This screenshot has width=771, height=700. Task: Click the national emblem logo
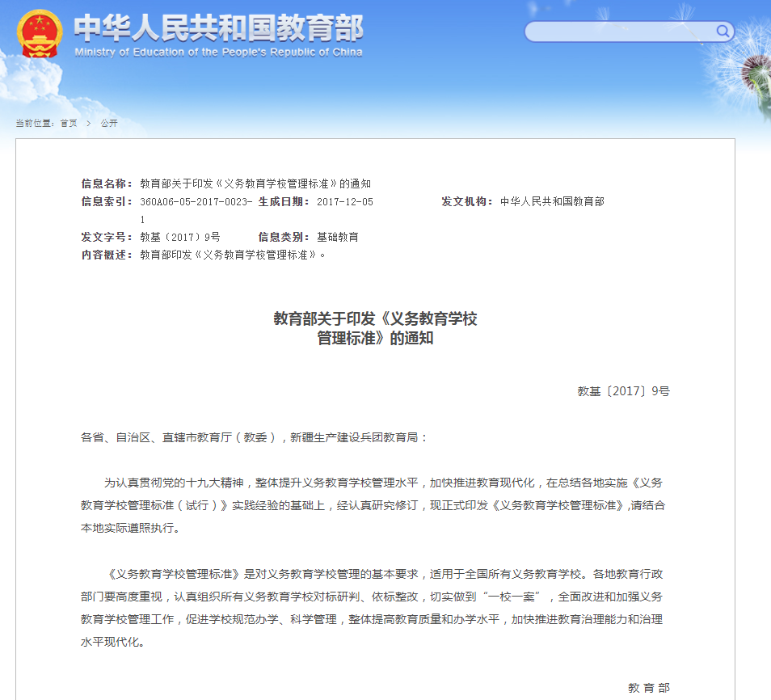click(x=40, y=33)
